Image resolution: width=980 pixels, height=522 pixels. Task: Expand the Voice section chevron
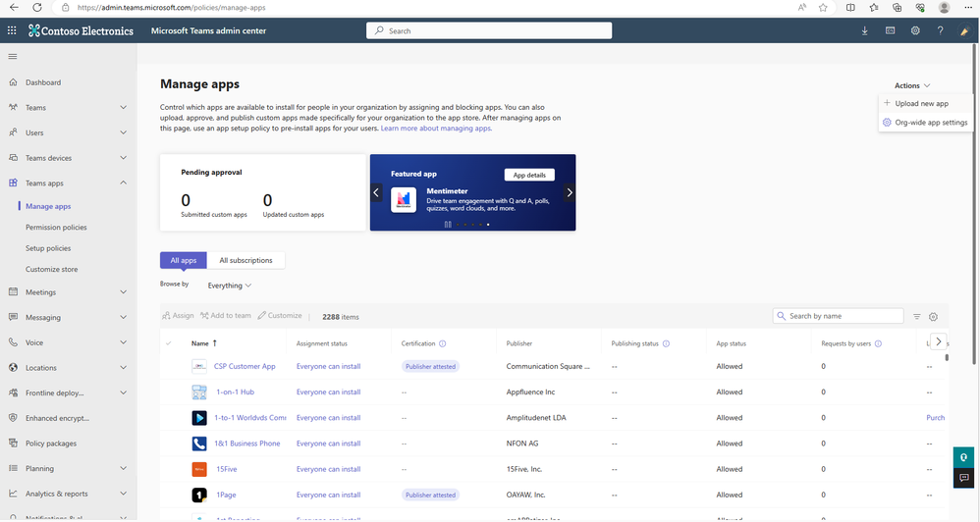123,342
